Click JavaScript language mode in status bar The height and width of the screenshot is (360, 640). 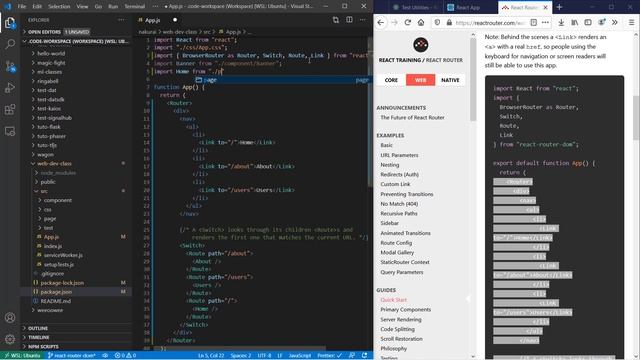[300, 356]
